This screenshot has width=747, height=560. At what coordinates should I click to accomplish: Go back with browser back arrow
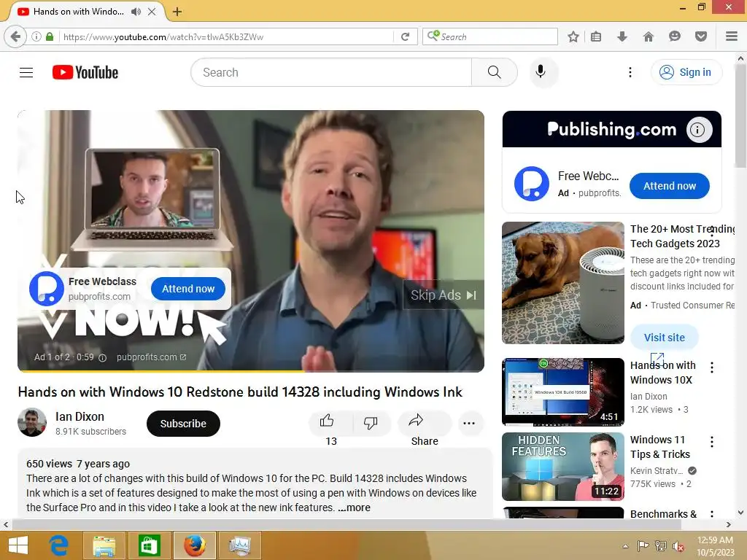(15, 36)
